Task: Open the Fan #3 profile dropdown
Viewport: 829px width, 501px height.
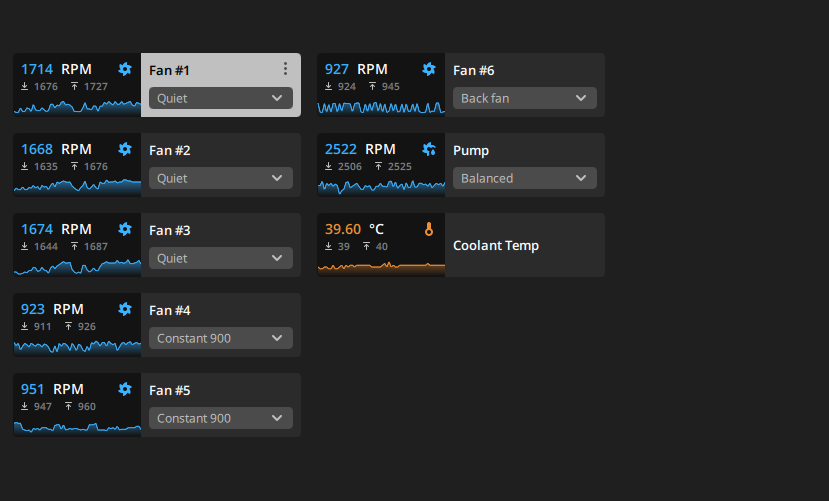Action: [221, 258]
